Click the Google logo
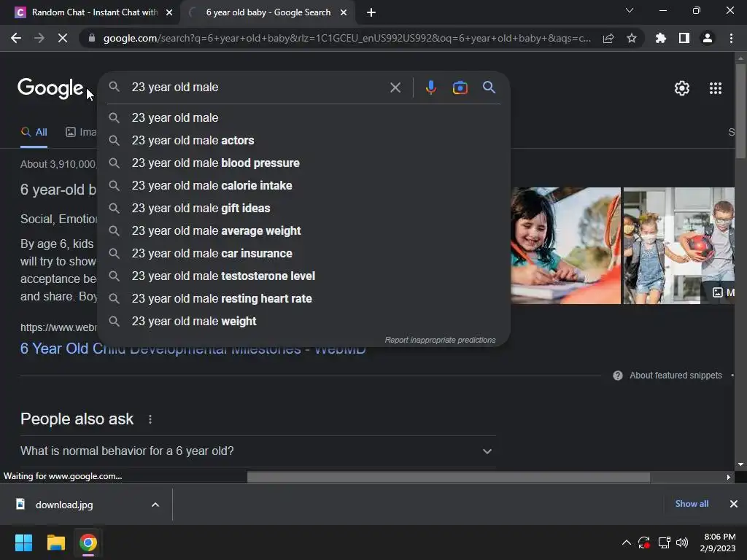 click(x=50, y=88)
